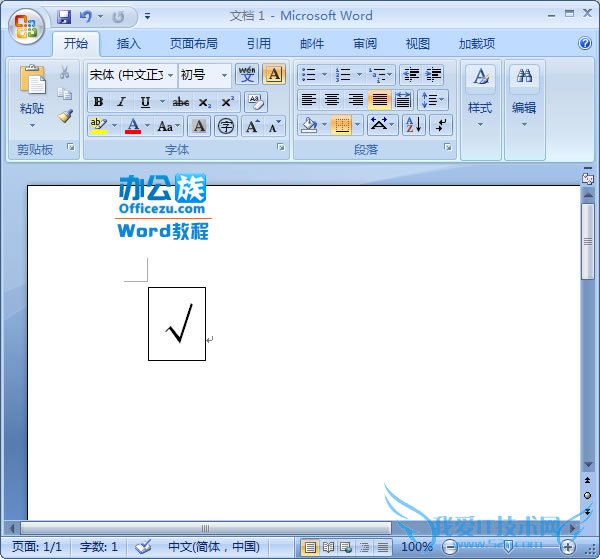Screen dimensions: 600x559
Task: Open the 邮件 ribbon tab
Action: [x=312, y=44]
